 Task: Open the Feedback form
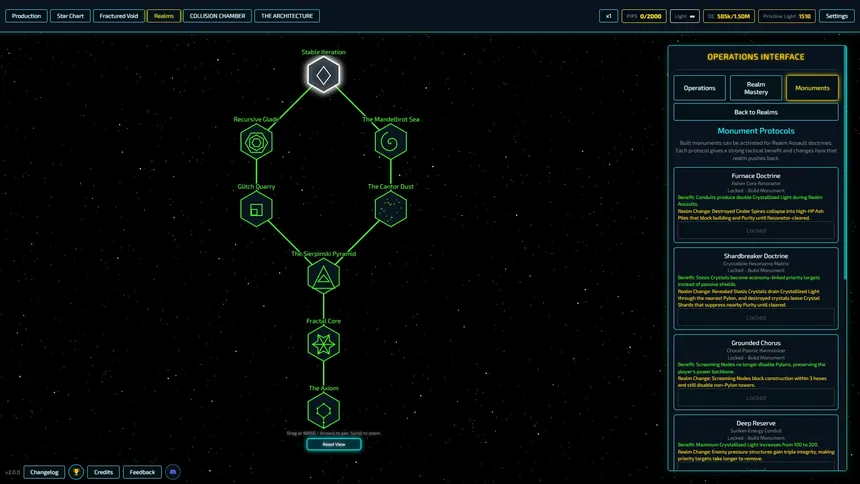(142, 472)
